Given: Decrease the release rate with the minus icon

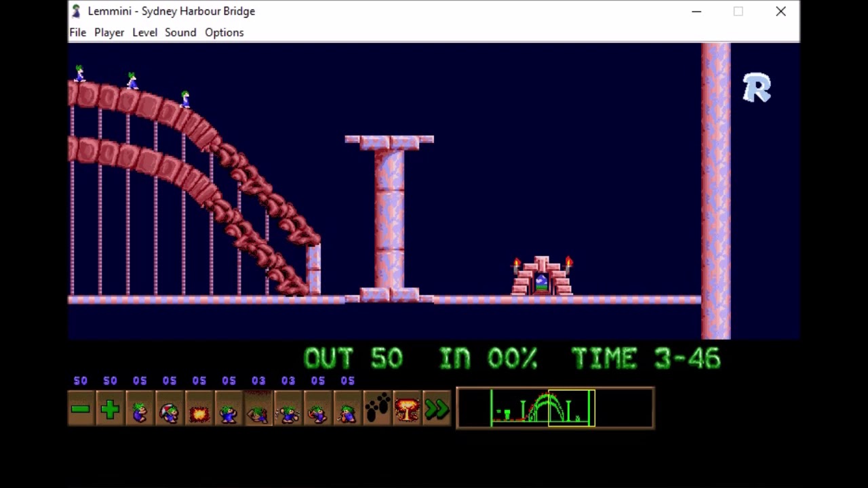Looking at the screenshot, I should coord(81,409).
